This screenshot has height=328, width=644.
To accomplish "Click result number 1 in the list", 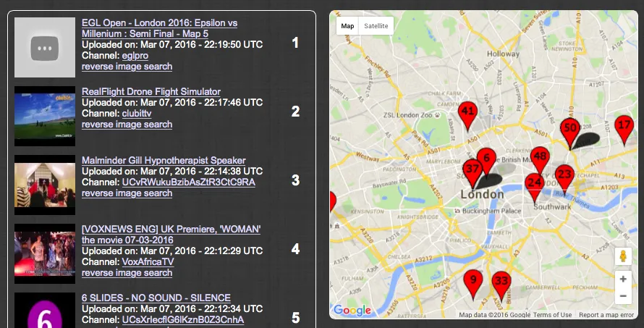I will pos(295,43).
